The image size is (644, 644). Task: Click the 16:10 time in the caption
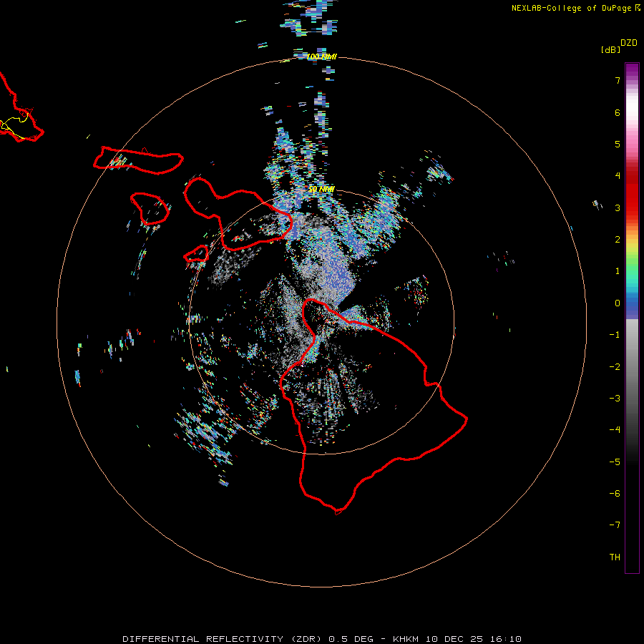coord(504,639)
